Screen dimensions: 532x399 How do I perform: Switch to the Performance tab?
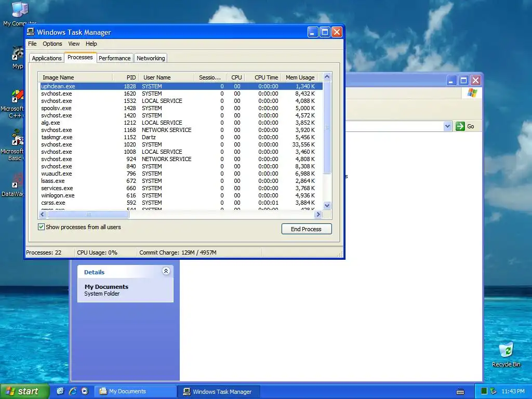coord(115,58)
